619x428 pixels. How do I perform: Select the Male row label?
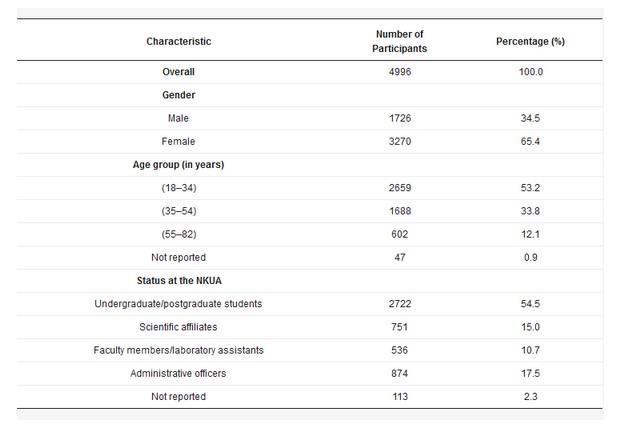179,118
